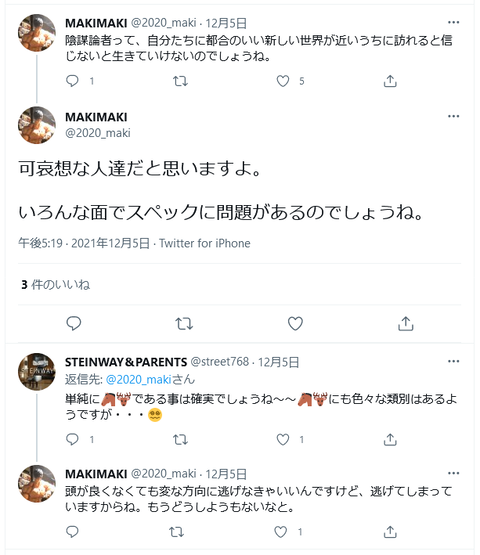
Task: Open the MAKIMAKI avatar on the main tweet
Action: pos(37,125)
